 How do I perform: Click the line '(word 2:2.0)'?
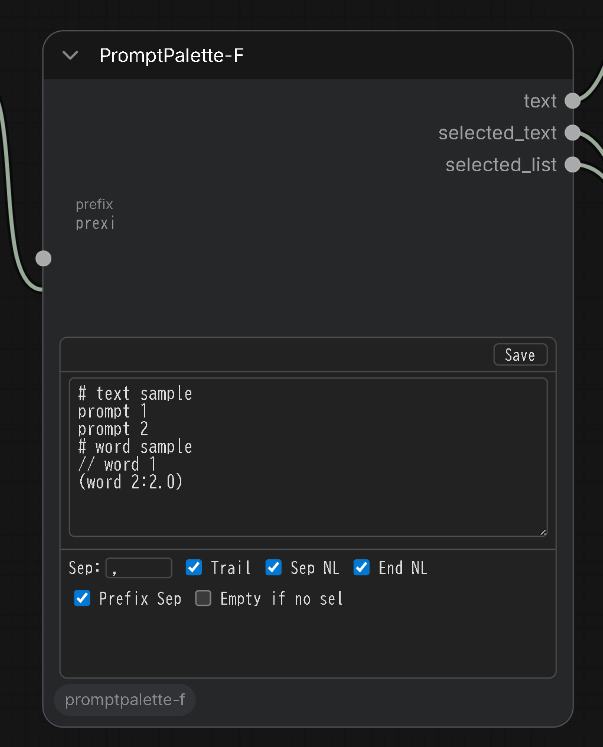(131, 482)
